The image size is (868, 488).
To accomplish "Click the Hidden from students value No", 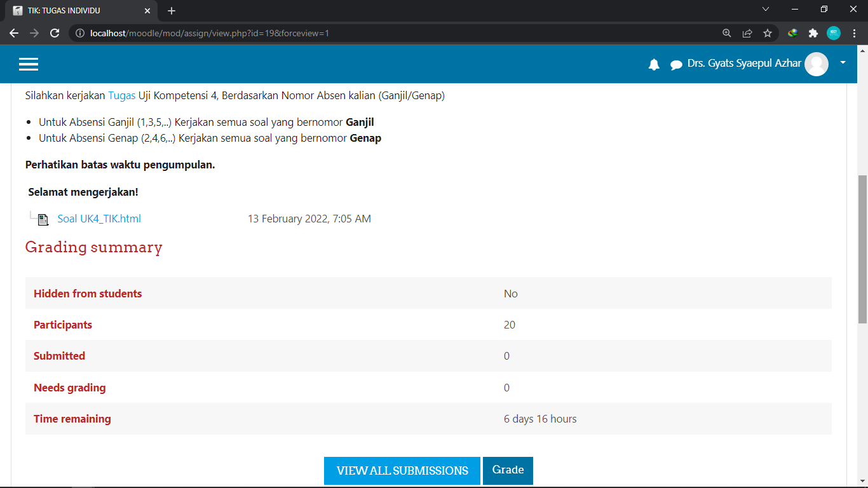I will (511, 294).
